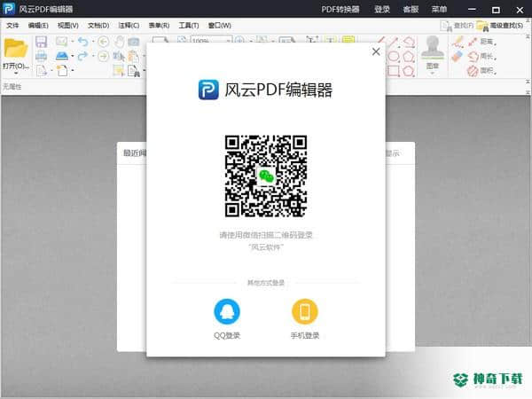Open the 文件 menu

pyautogui.click(x=12, y=26)
